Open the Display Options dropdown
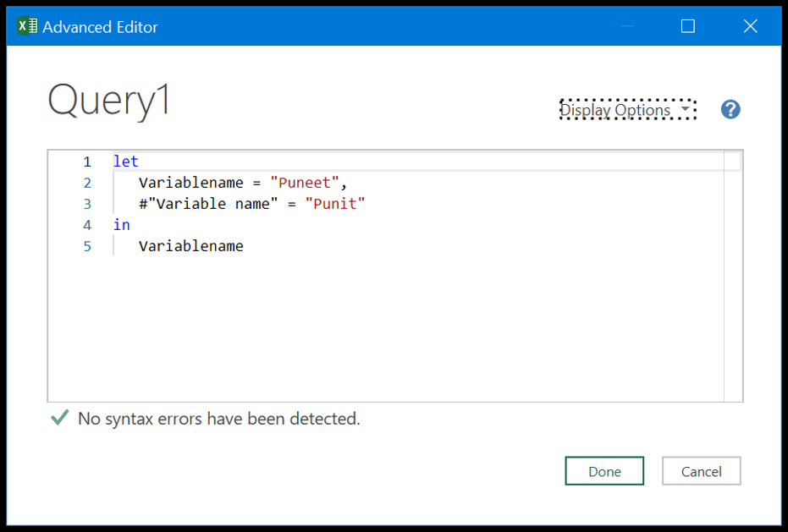Image resolution: width=788 pixels, height=532 pixels. click(x=628, y=109)
